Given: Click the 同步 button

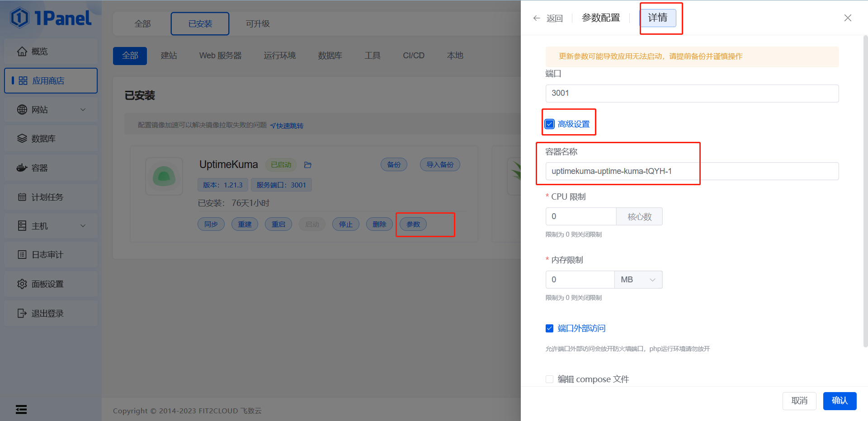Looking at the screenshot, I should coord(211,225).
